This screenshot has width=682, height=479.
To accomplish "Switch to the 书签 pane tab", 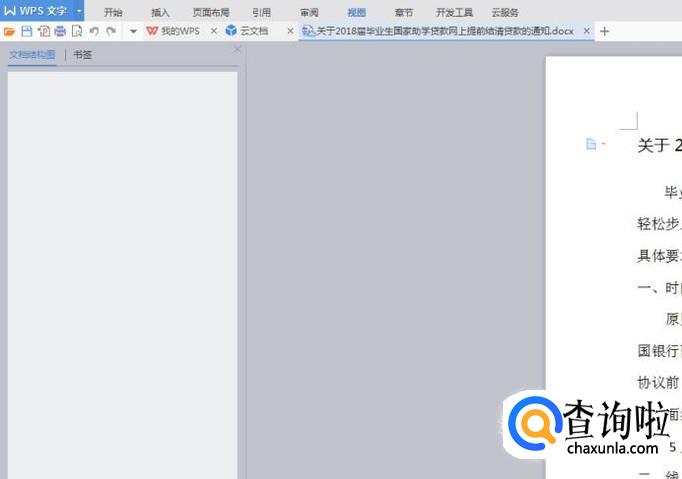I will pos(82,54).
